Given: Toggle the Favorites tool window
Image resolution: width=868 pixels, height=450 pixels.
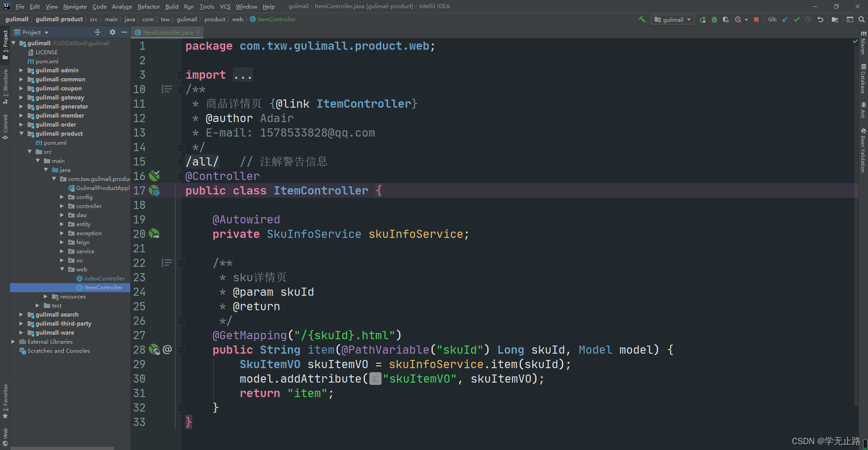Looking at the screenshot, I should click(5, 402).
